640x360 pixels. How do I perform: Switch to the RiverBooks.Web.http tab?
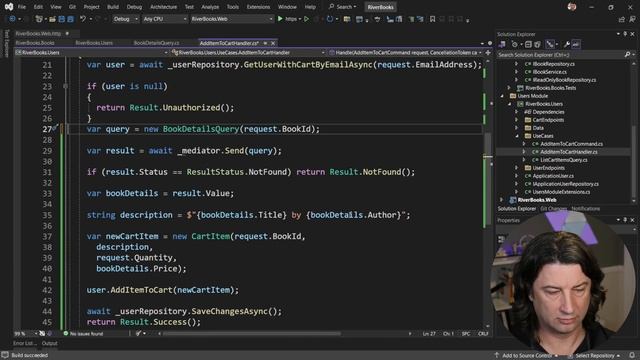tap(38, 33)
